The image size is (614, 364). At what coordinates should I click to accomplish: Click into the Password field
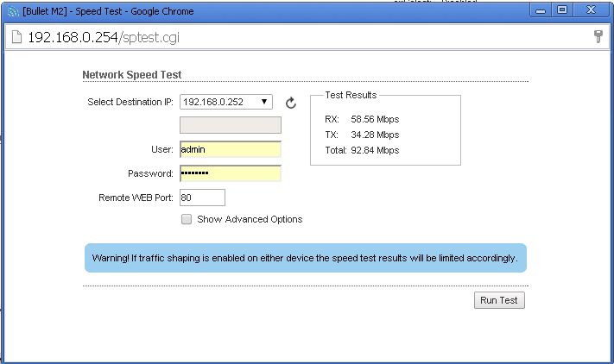231,173
